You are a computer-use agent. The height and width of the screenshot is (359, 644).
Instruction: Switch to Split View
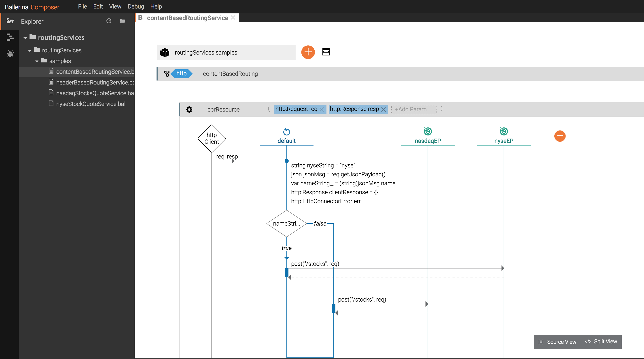point(601,342)
